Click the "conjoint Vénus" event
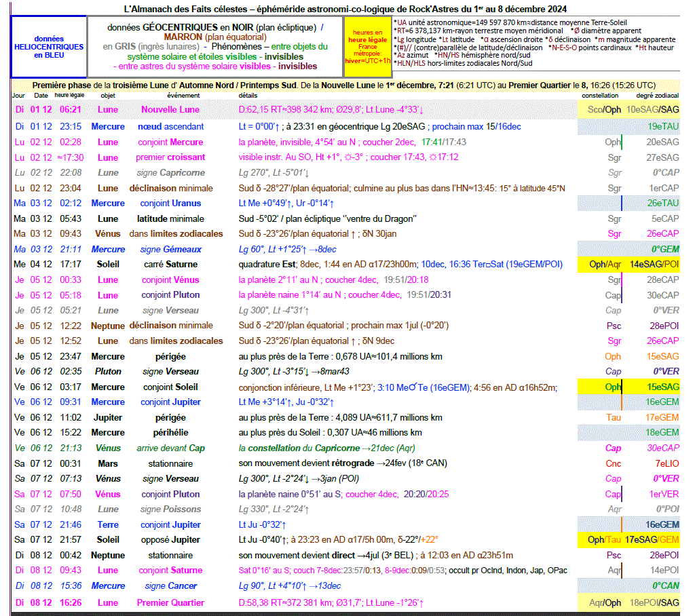This screenshot has height=616, width=695. click(170, 280)
